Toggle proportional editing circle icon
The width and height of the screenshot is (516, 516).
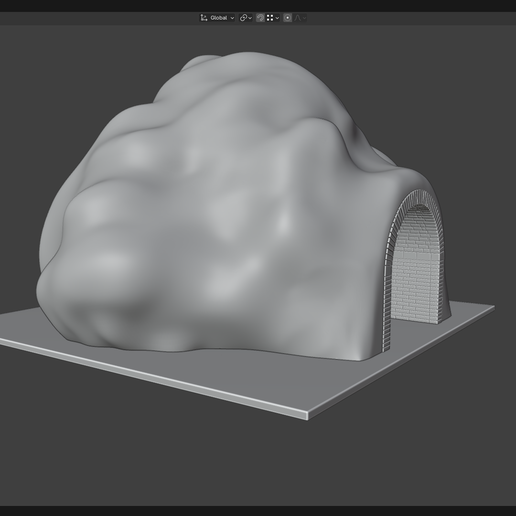tap(288, 18)
